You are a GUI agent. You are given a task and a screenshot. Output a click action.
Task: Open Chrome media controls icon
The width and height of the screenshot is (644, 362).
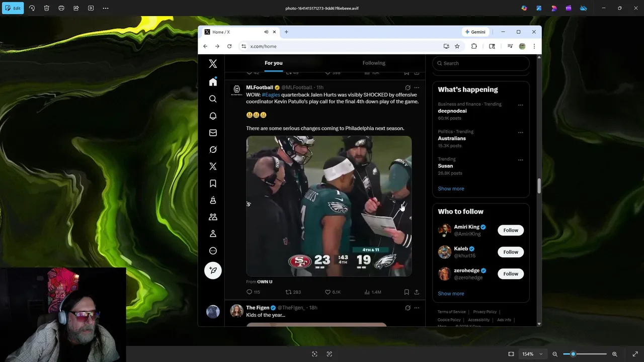(510, 46)
